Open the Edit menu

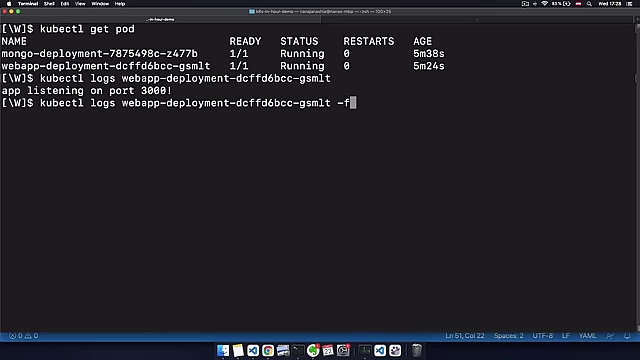(x=65, y=4)
